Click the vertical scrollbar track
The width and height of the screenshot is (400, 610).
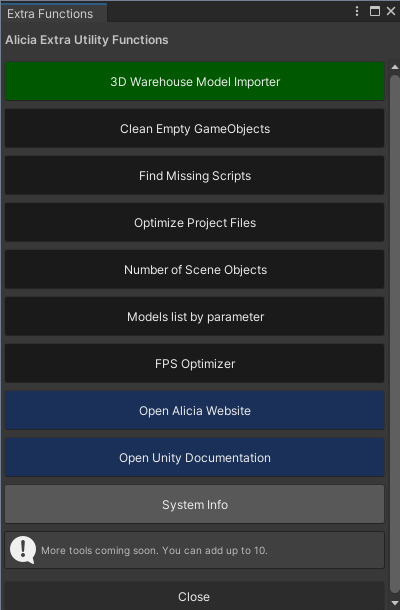point(395,335)
